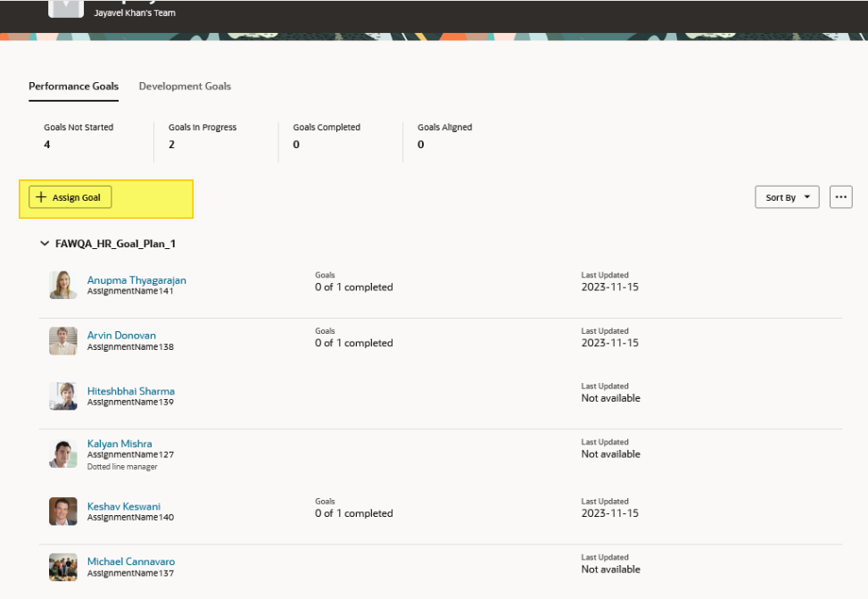Click Kalyan Mishra's profile photo
The height and width of the screenshot is (599, 868).
pos(63,453)
